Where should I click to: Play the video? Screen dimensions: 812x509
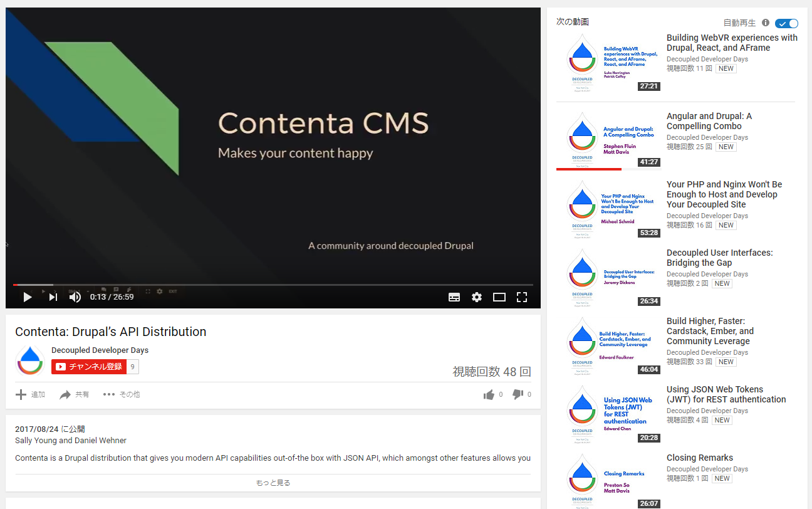tap(27, 297)
